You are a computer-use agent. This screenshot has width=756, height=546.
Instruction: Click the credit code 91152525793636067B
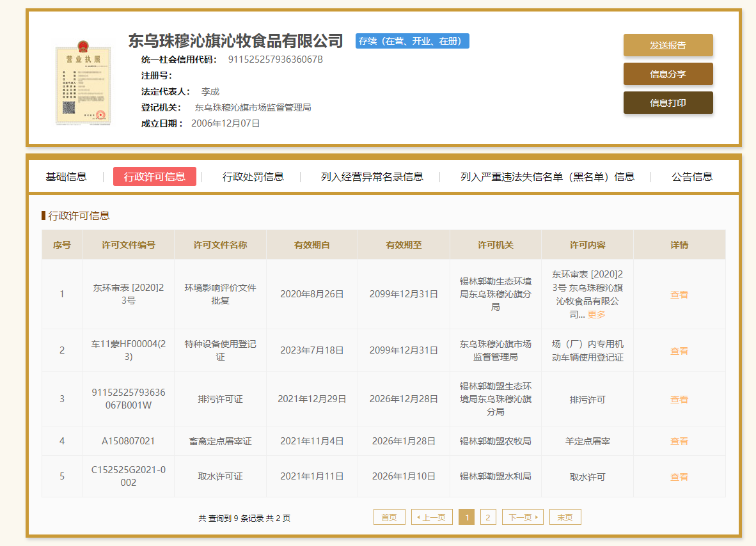[275, 59]
